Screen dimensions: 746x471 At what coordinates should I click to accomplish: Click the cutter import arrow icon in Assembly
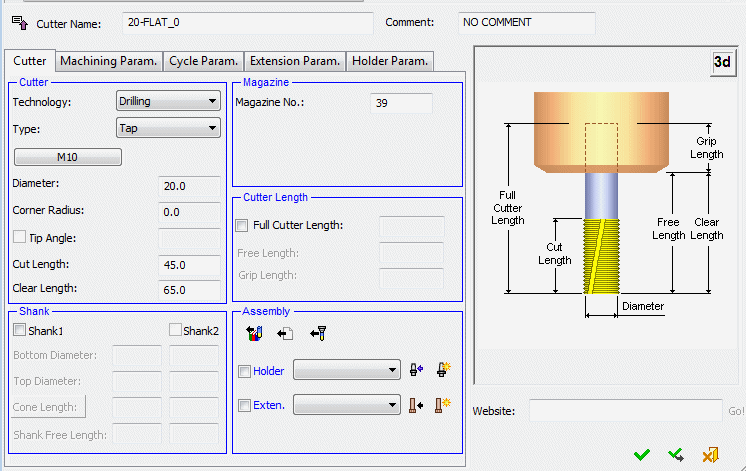[319, 333]
